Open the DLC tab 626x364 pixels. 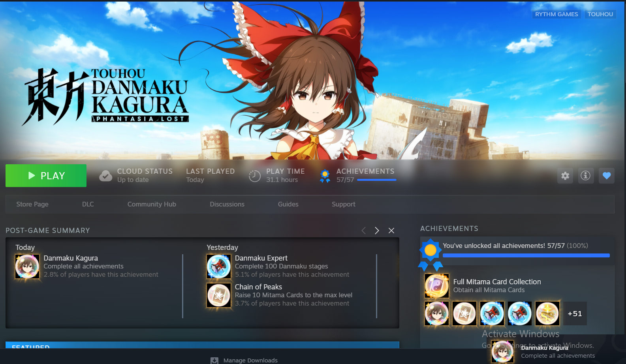pos(88,204)
